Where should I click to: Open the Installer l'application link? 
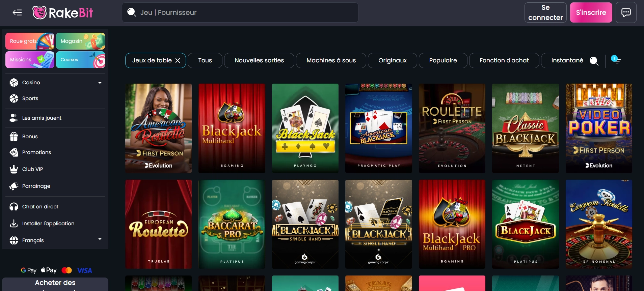tap(48, 224)
